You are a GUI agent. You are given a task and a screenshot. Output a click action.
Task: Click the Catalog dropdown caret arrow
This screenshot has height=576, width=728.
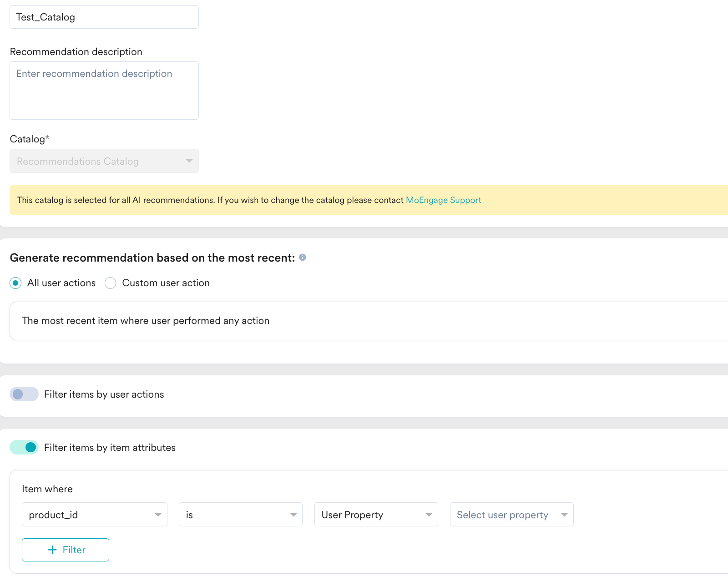[189, 161]
